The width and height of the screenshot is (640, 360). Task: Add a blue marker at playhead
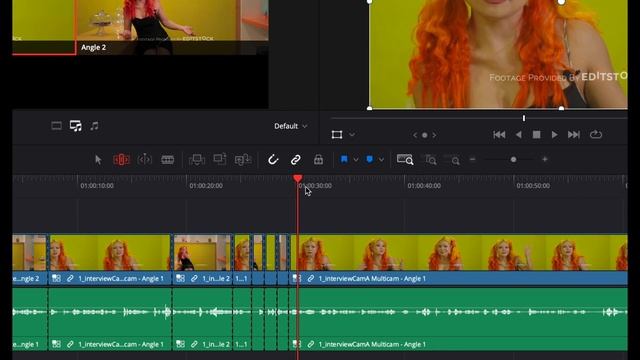point(369,159)
